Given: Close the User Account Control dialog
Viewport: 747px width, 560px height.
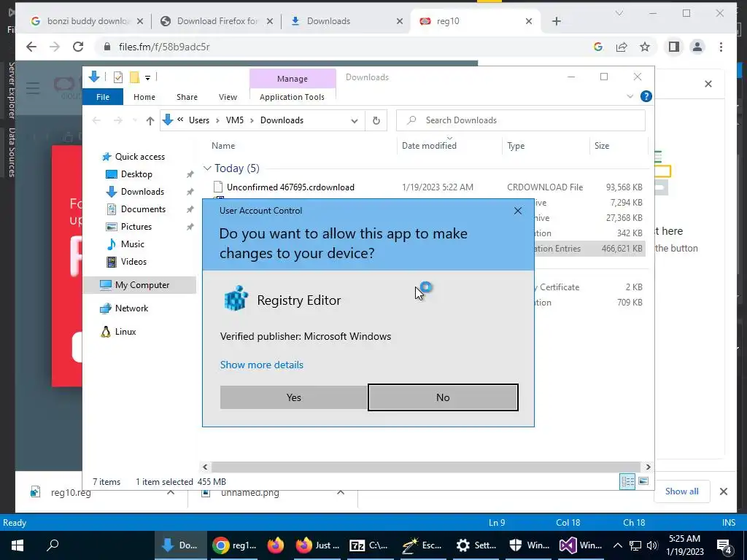Looking at the screenshot, I should pyautogui.click(x=518, y=211).
